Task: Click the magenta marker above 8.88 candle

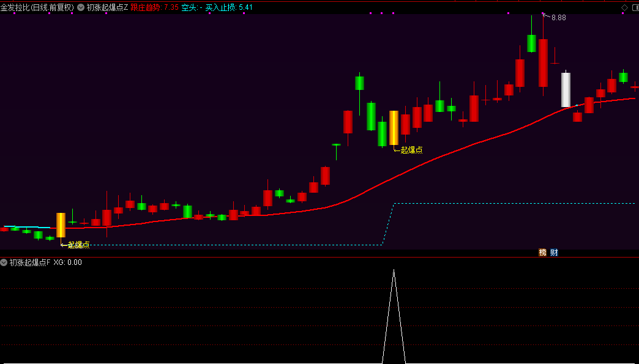Action: pos(542,13)
